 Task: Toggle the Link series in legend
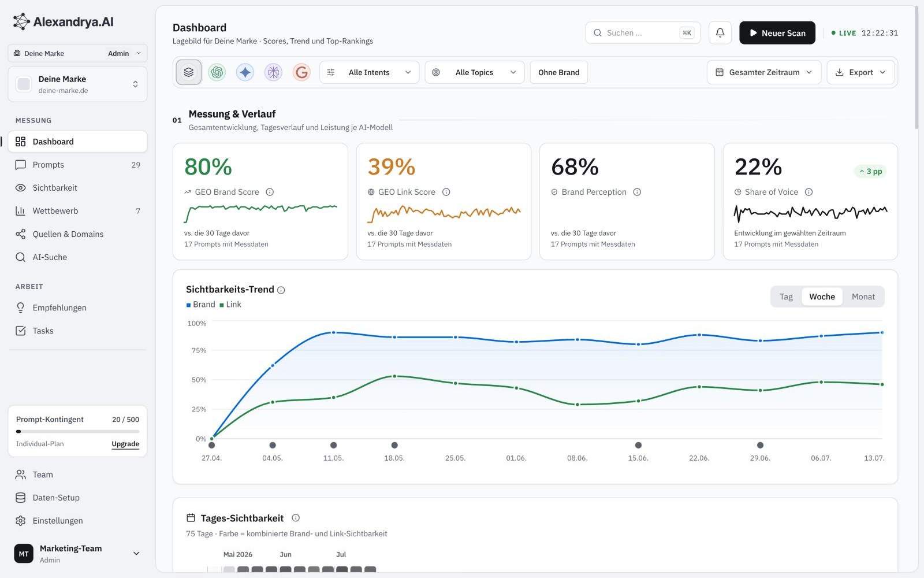tap(230, 305)
